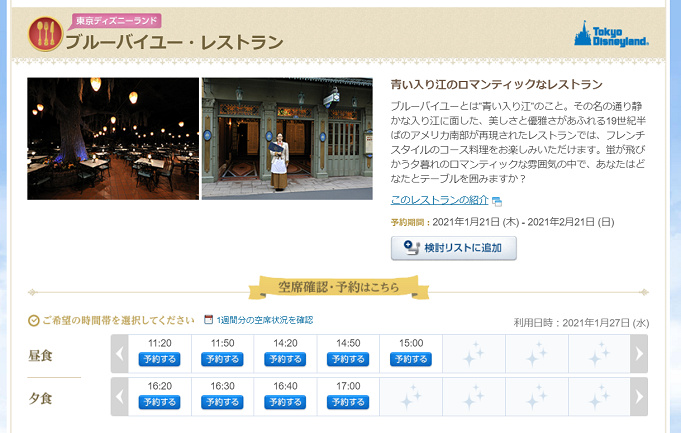Reserve the 14:50 lunch slot
681x433 pixels.
(x=348, y=359)
